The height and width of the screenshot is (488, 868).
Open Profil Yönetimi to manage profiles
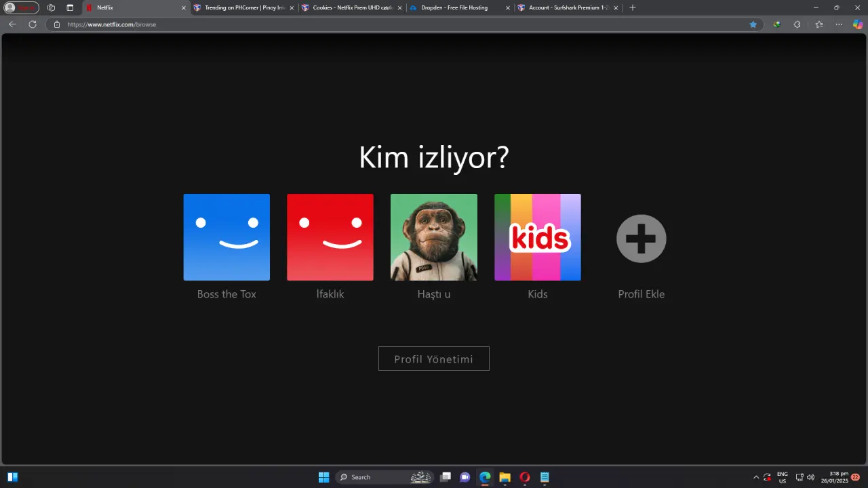[434, 359]
